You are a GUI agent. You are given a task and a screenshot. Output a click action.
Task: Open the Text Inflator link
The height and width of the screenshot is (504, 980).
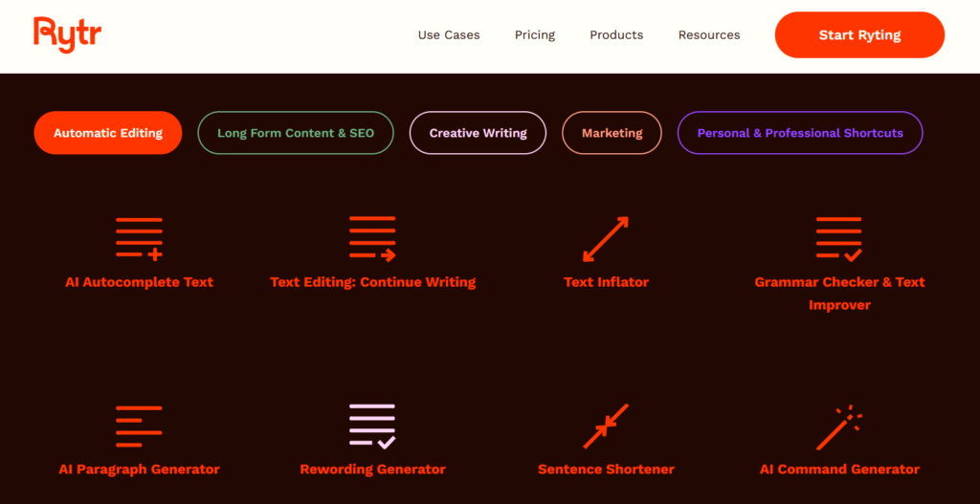click(x=606, y=282)
